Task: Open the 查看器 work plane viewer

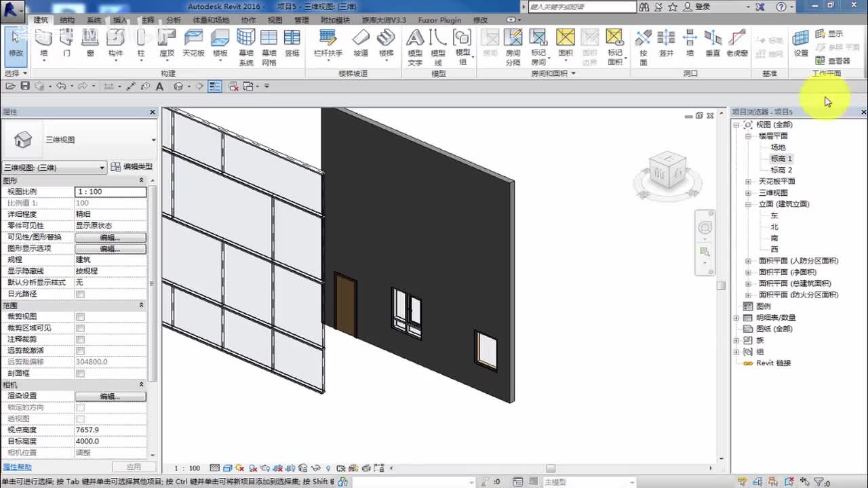Action: [x=833, y=61]
